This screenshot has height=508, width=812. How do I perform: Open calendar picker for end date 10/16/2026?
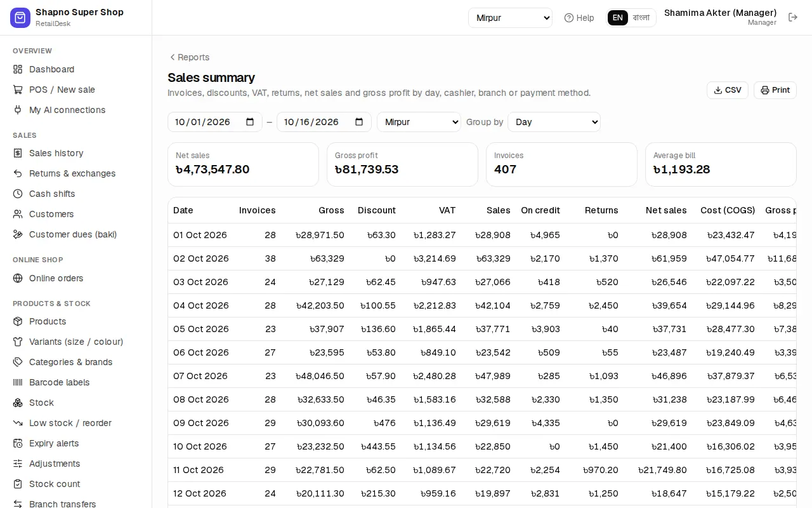coord(359,122)
